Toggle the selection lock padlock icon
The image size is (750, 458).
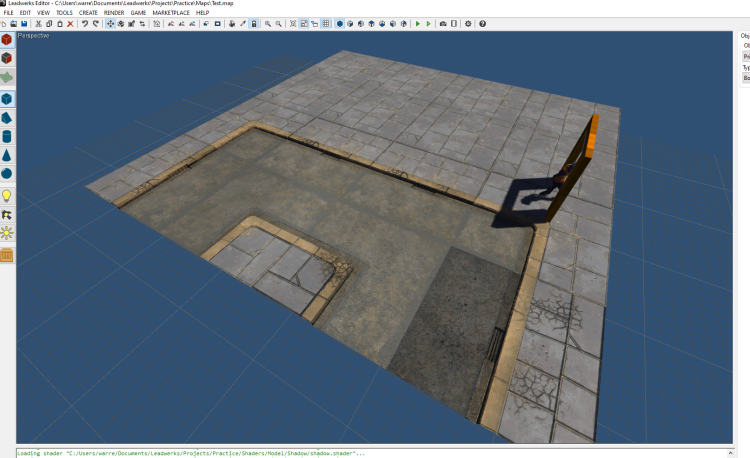tap(254, 23)
